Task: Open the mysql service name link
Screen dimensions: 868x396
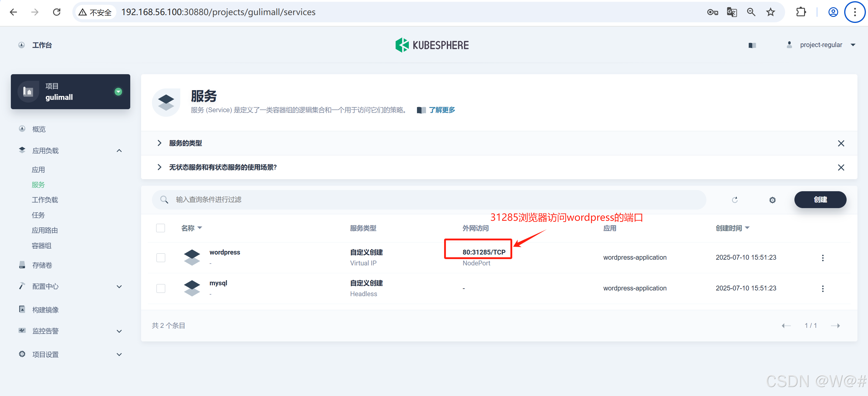Action: click(x=218, y=283)
